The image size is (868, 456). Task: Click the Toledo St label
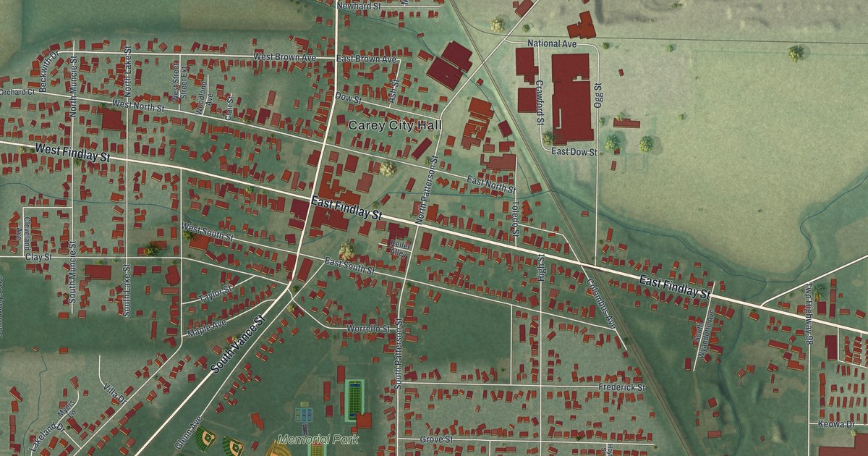516,219
